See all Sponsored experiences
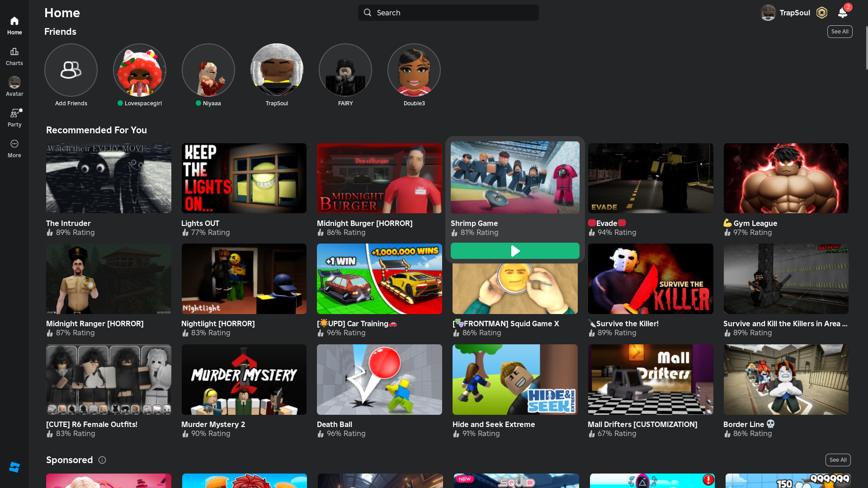Screen dimensions: 868x488 click(838, 460)
